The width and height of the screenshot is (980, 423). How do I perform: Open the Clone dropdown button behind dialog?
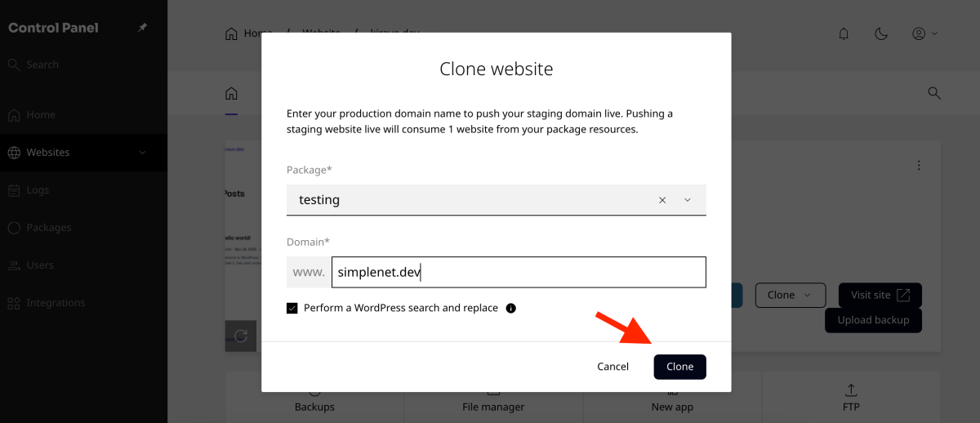pyautogui.click(x=789, y=295)
